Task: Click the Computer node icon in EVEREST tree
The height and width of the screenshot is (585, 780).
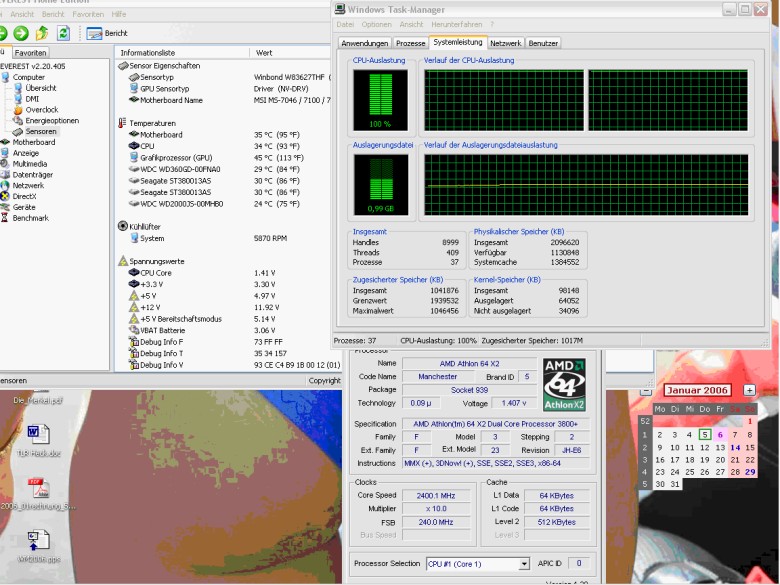Action: pyautogui.click(x=5, y=77)
